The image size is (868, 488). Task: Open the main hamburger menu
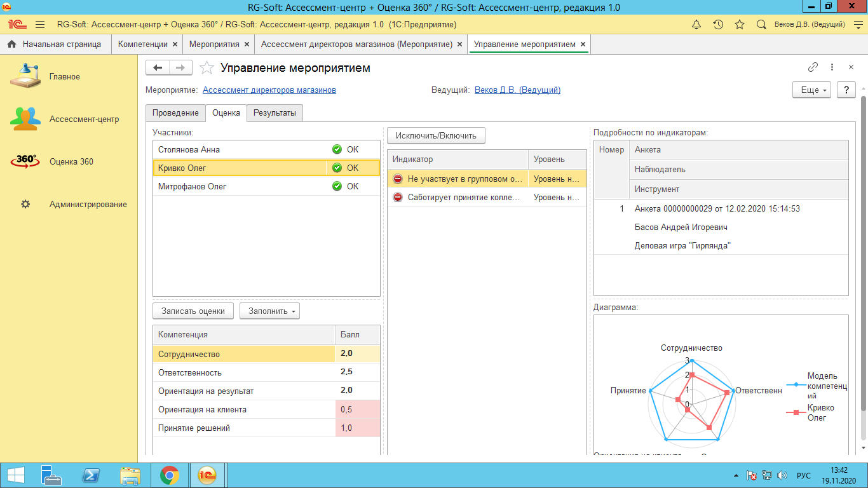pos(40,25)
